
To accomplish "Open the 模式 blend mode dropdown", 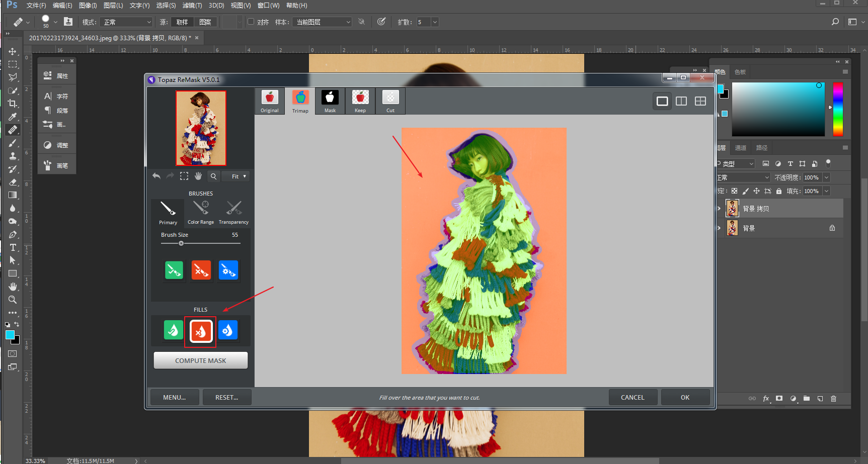I will coord(126,22).
